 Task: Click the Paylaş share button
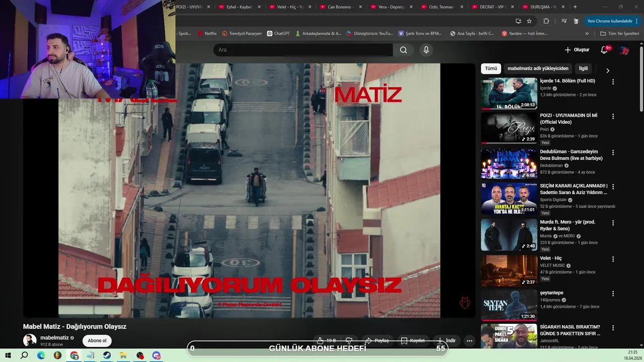pos(377,340)
